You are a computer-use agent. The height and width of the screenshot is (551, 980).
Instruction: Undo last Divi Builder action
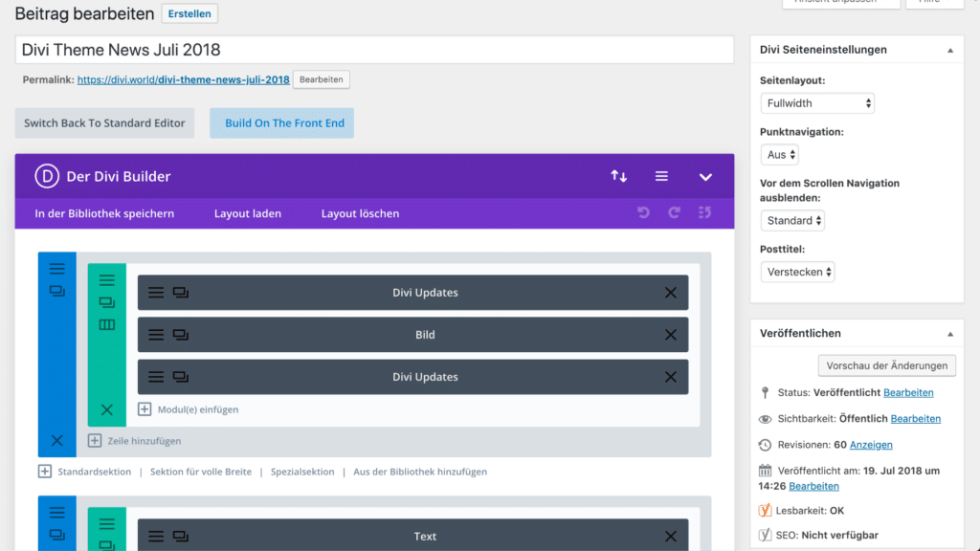point(643,212)
